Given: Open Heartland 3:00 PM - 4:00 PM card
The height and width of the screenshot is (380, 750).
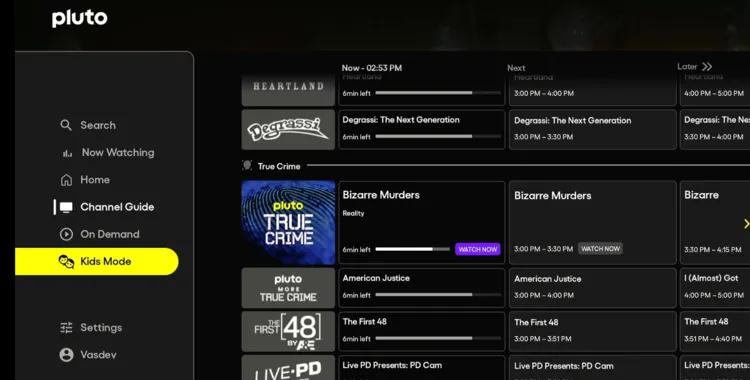Looking at the screenshot, I should point(592,89).
